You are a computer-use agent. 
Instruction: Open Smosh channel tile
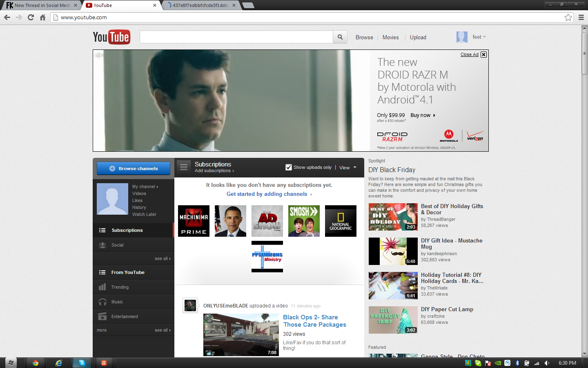click(x=304, y=221)
